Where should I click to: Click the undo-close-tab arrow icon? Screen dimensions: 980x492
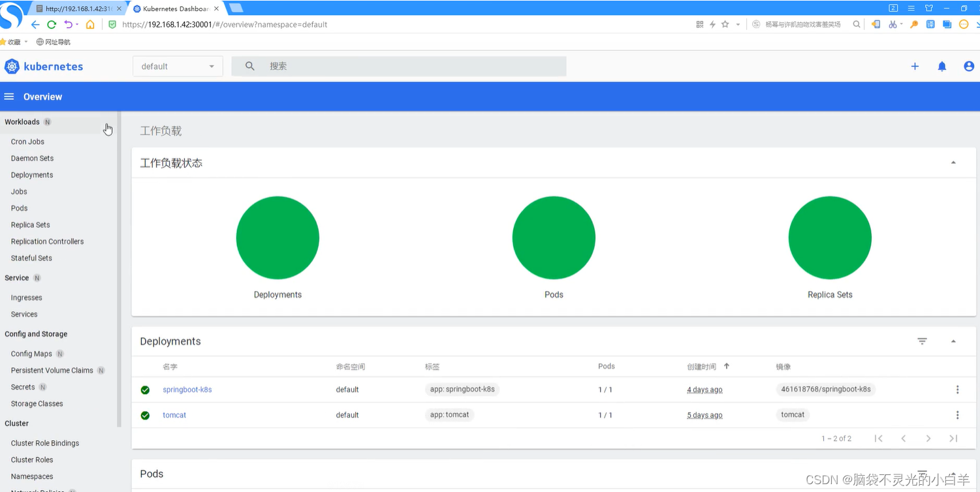pos(68,24)
